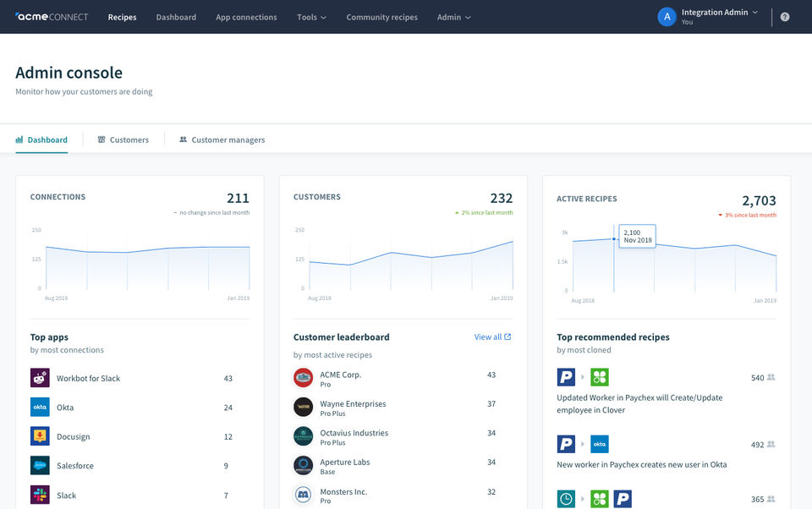
Task: Click the 211 connections total
Action: pos(239,198)
